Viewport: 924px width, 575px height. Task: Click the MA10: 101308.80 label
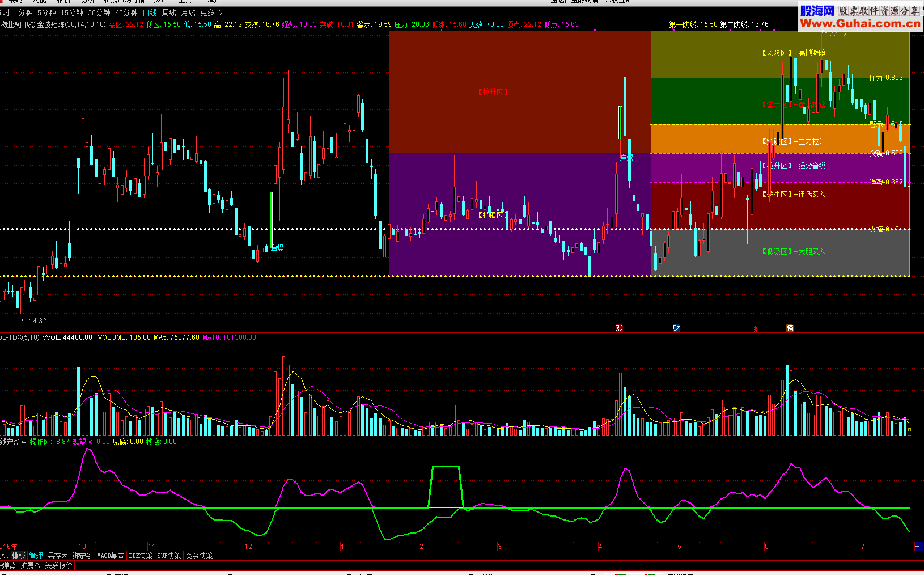click(229, 337)
